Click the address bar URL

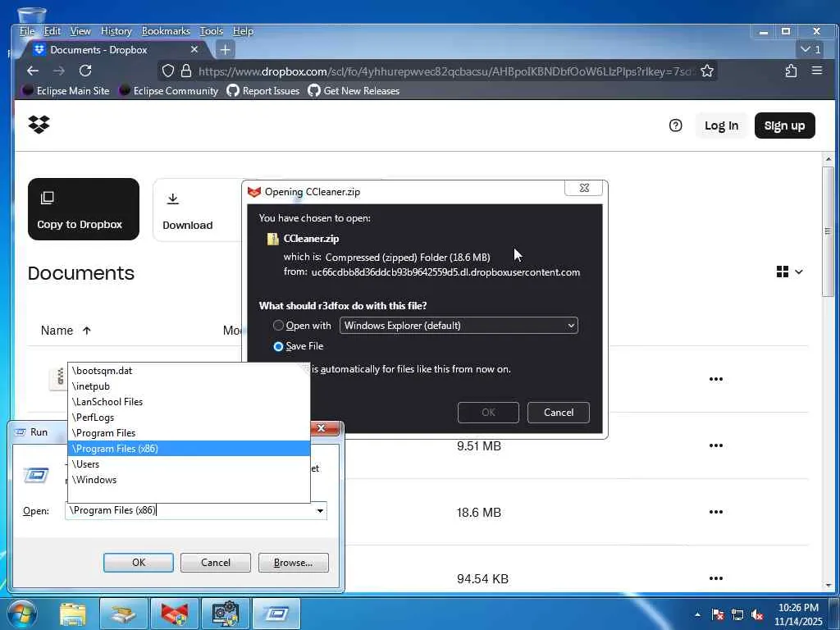click(445, 71)
